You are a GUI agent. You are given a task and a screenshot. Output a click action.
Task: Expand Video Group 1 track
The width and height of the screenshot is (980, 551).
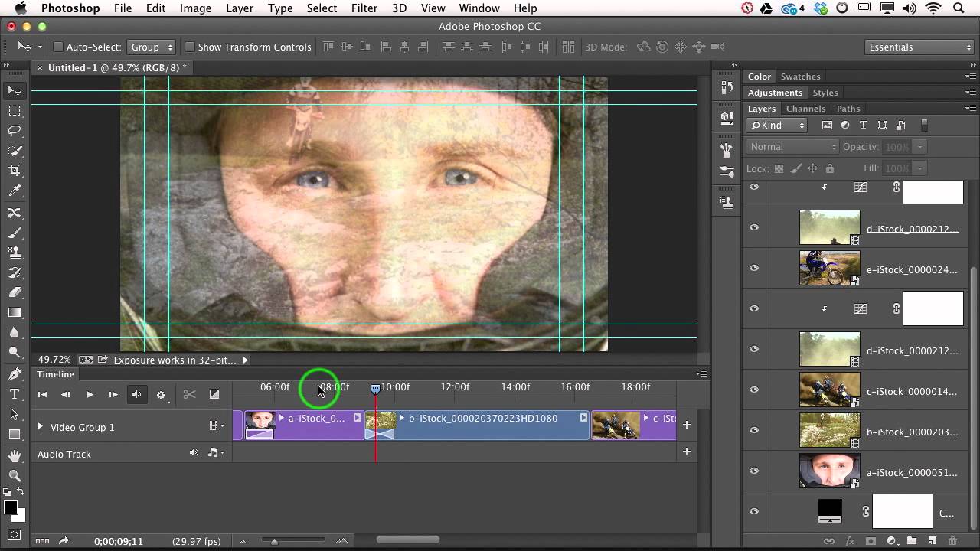point(41,427)
